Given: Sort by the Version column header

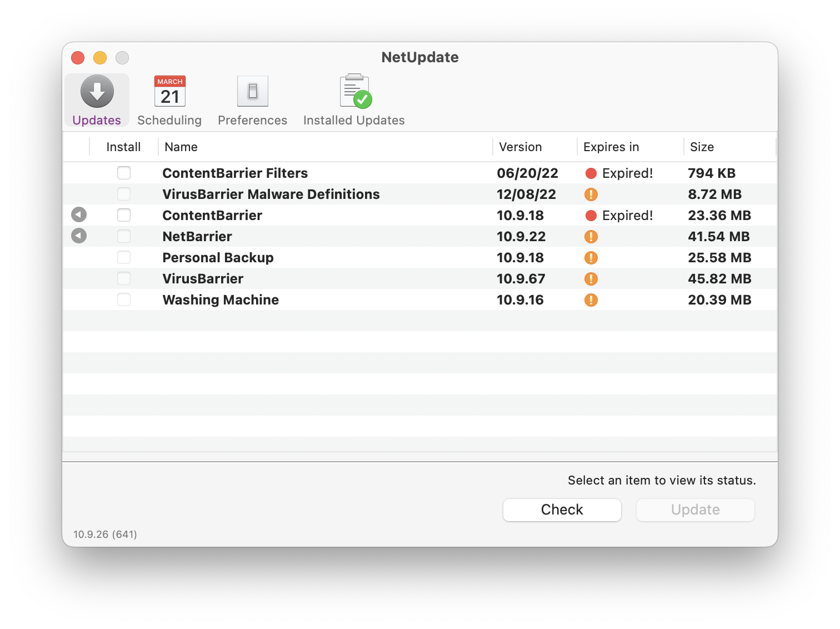Looking at the screenshot, I should tap(534, 147).
